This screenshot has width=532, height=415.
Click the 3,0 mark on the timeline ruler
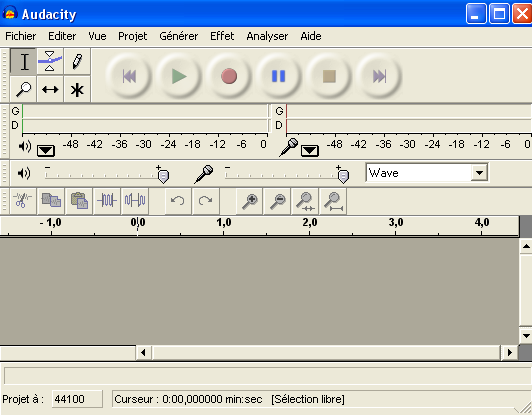point(396,223)
